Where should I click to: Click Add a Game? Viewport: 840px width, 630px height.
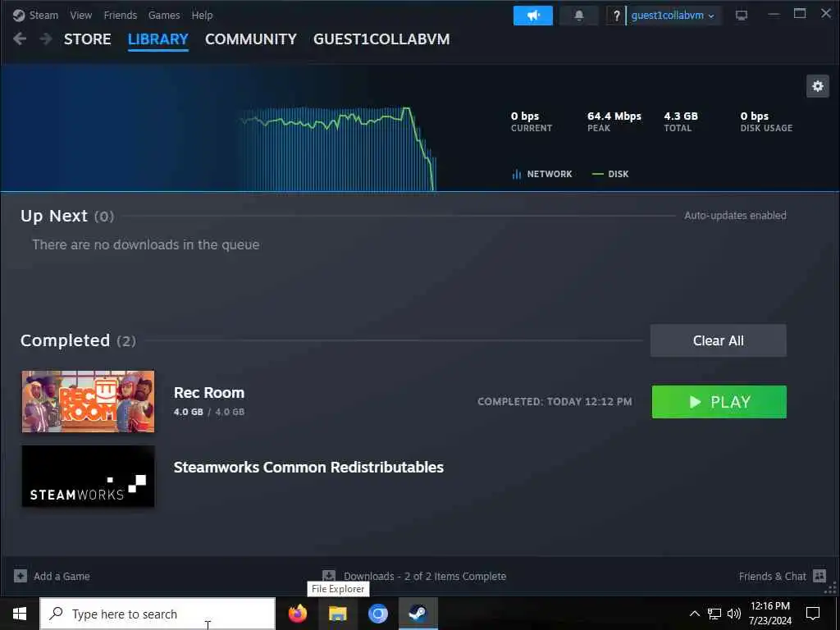point(62,576)
